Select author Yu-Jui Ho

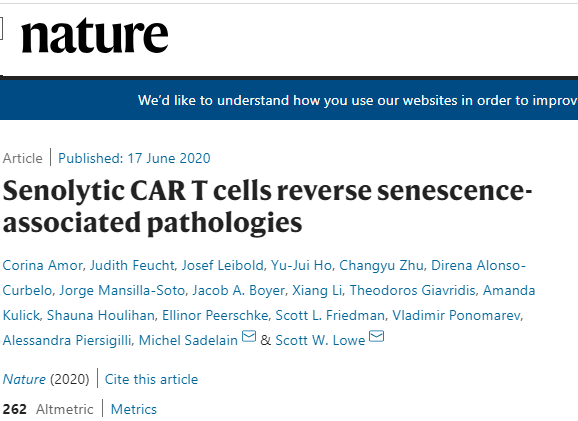coord(301,265)
